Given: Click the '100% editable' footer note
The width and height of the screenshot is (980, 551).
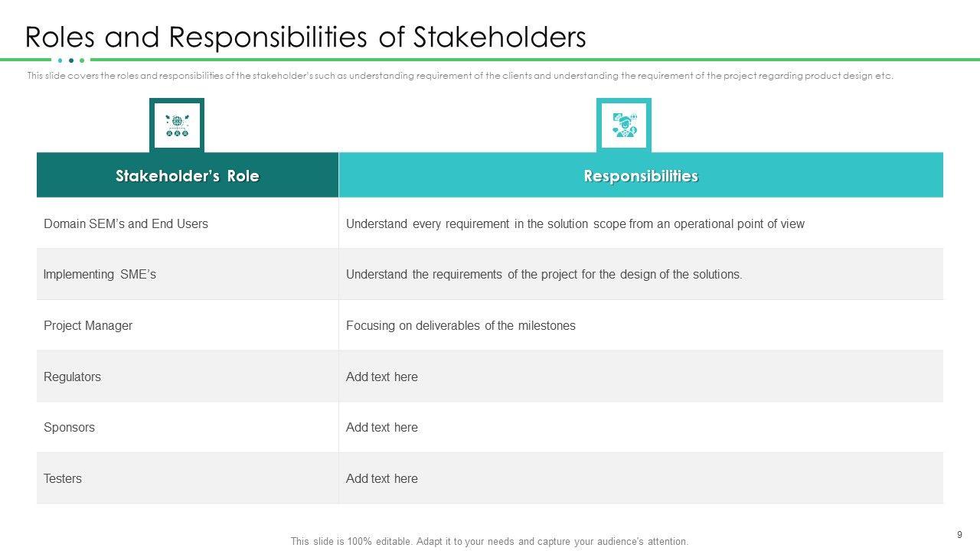Looking at the screenshot, I should pos(489,541).
